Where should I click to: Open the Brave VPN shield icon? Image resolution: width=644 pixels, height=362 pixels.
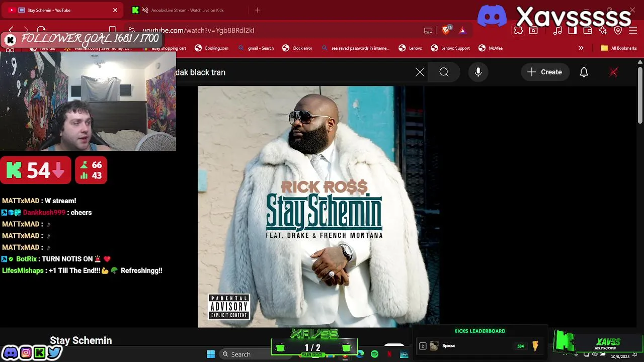pyautogui.click(x=618, y=30)
